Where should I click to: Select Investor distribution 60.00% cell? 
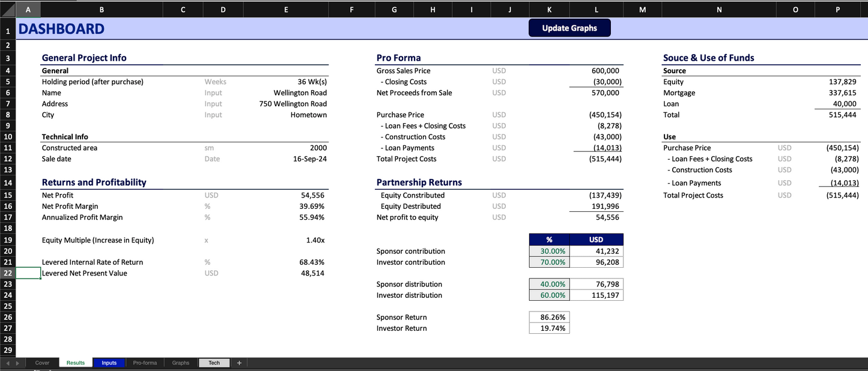549,295
